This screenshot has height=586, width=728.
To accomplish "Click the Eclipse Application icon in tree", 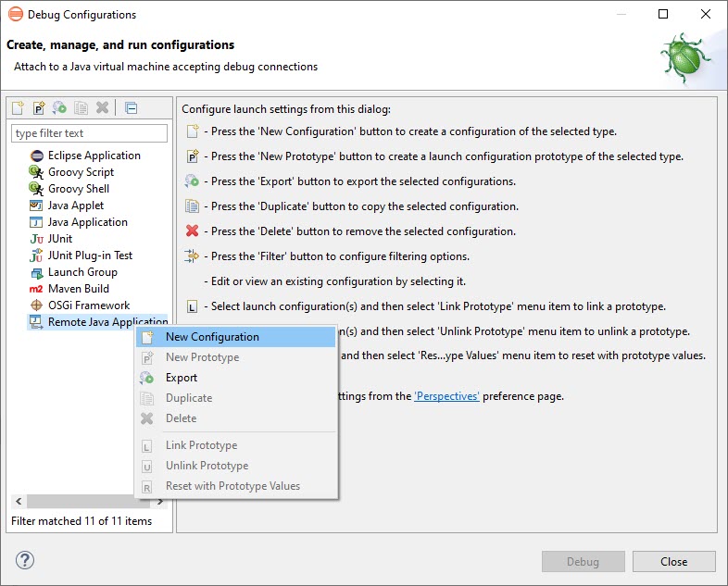I will point(37,156).
